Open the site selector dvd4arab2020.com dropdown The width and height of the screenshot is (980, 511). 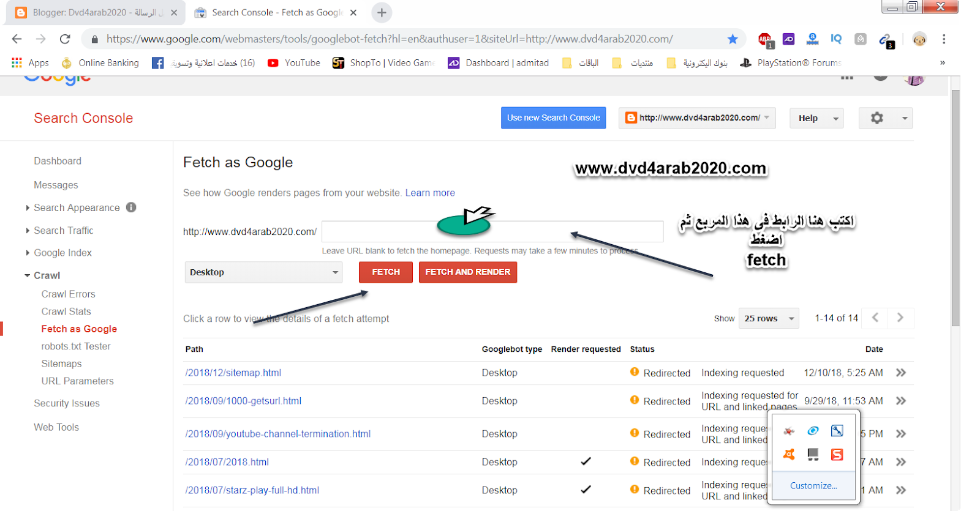click(697, 117)
